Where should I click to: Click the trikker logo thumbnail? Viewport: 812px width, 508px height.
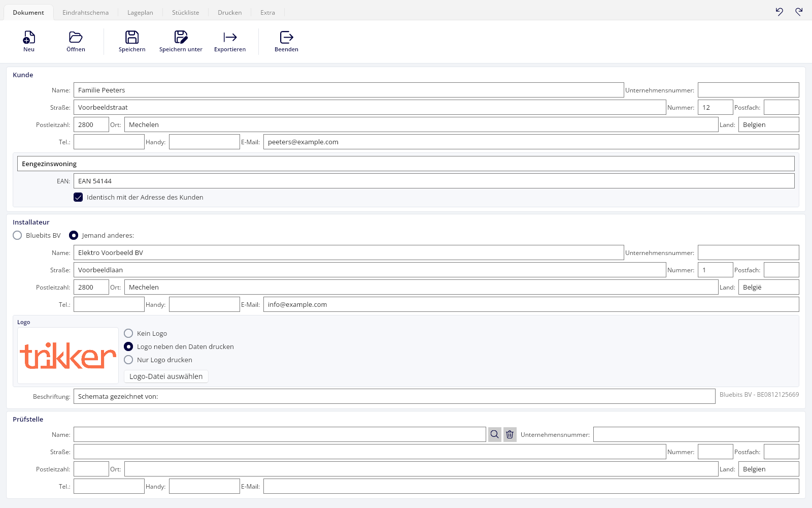(x=68, y=356)
